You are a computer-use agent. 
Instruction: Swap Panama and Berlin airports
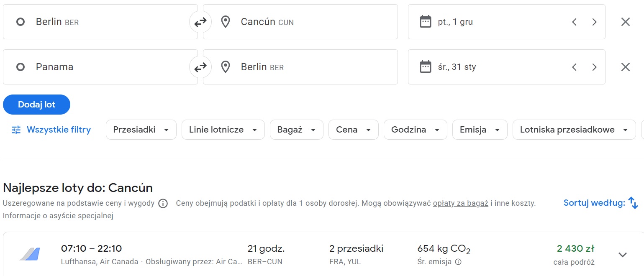point(200,67)
